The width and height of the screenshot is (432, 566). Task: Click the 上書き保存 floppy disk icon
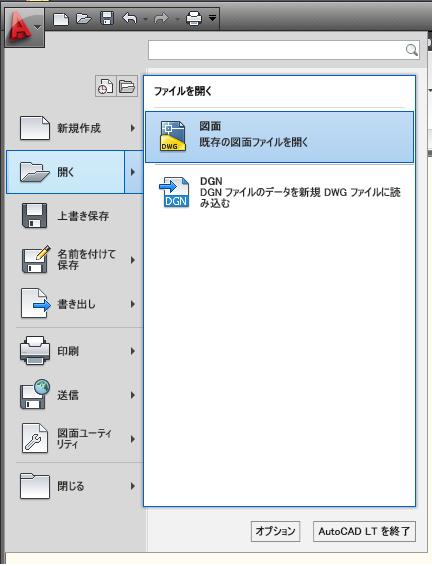(34, 215)
